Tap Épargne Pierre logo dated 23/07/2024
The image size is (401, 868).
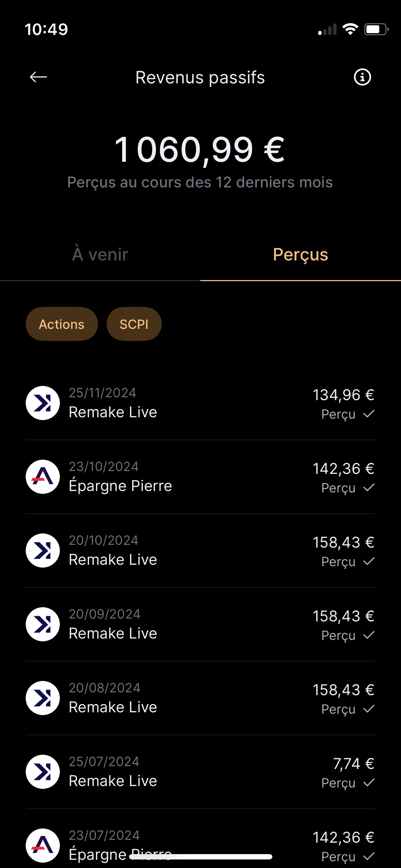(x=43, y=845)
